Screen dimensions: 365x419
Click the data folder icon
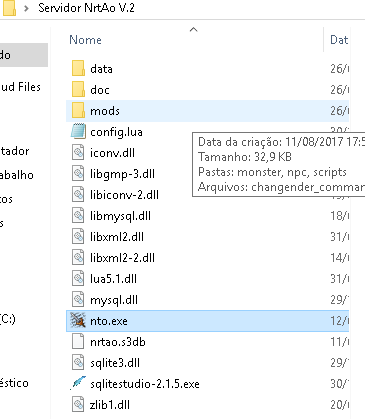pos(78,68)
